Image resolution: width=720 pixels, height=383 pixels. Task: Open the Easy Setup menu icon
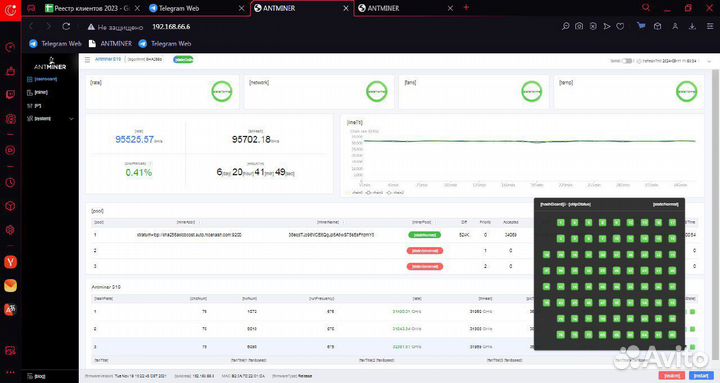click(x=710, y=27)
